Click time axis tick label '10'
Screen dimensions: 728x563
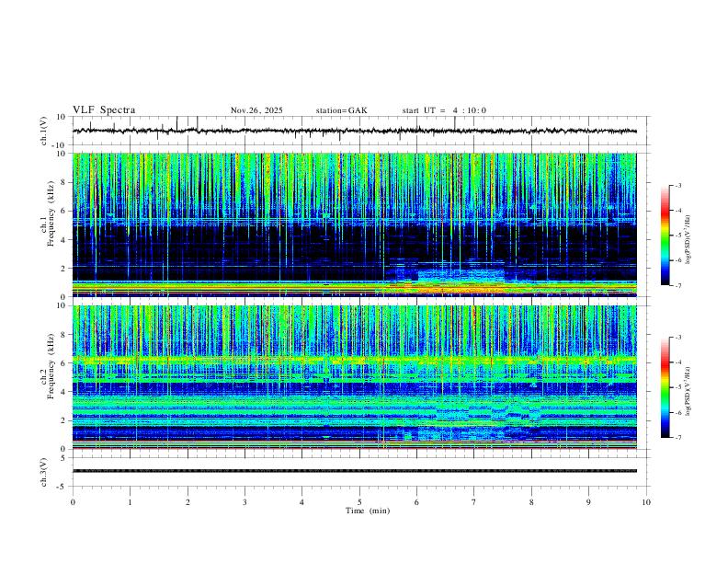[x=646, y=502]
